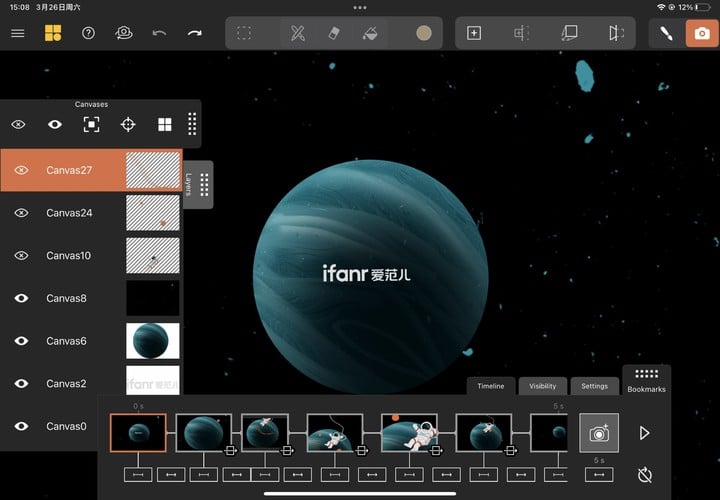This screenshot has height=500, width=720.
Task: Select the Canvas2 row name
Action: coord(66,384)
